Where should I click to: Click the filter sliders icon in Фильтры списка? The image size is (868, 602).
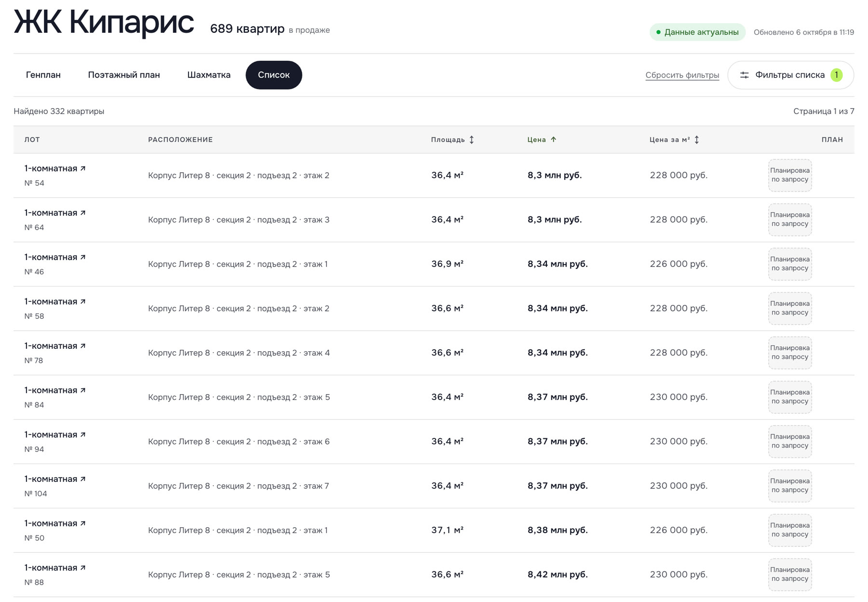[x=745, y=75]
